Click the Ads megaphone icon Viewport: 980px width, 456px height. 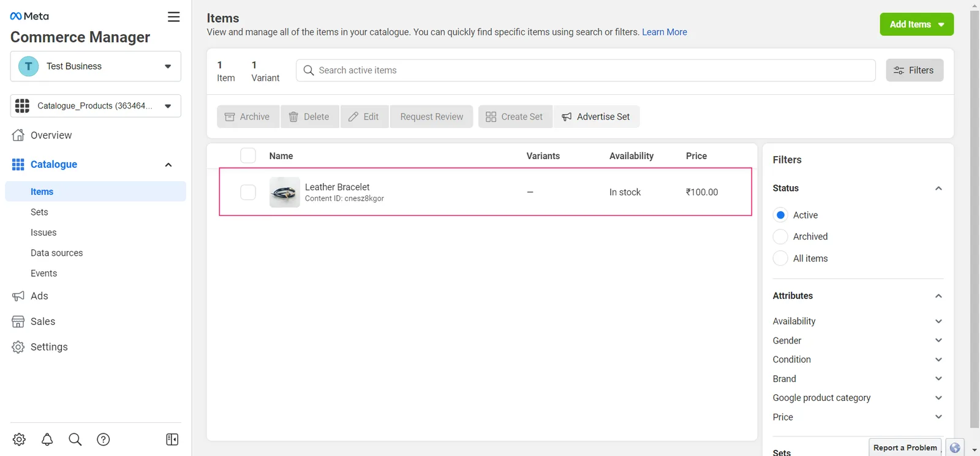18,296
